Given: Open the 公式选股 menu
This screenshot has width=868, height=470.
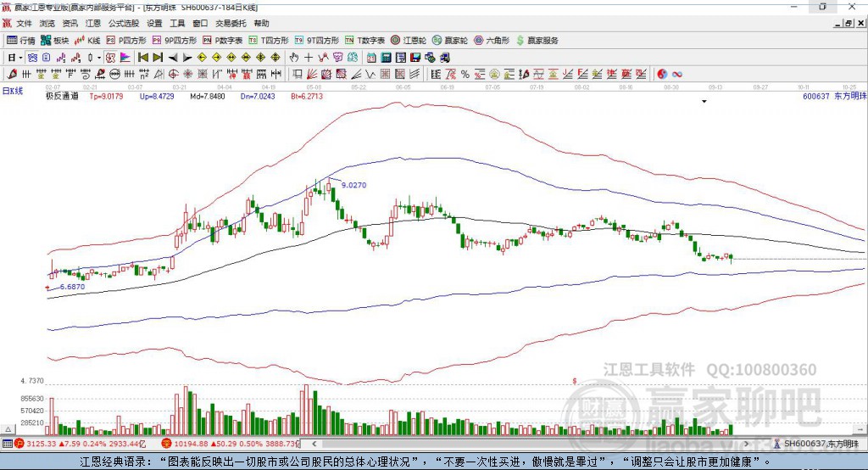Looking at the screenshot, I should tap(124, 23).
